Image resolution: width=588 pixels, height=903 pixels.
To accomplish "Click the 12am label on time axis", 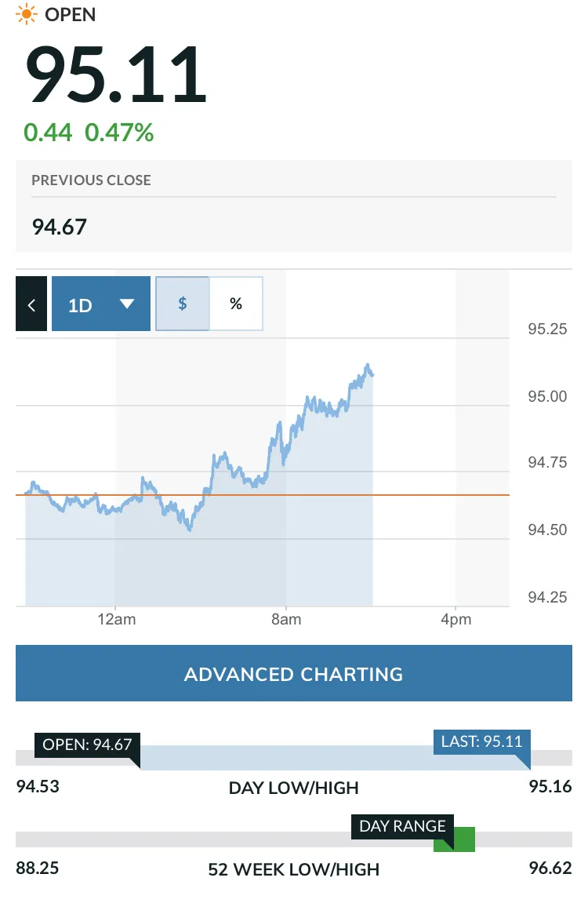I will (117, 619).
